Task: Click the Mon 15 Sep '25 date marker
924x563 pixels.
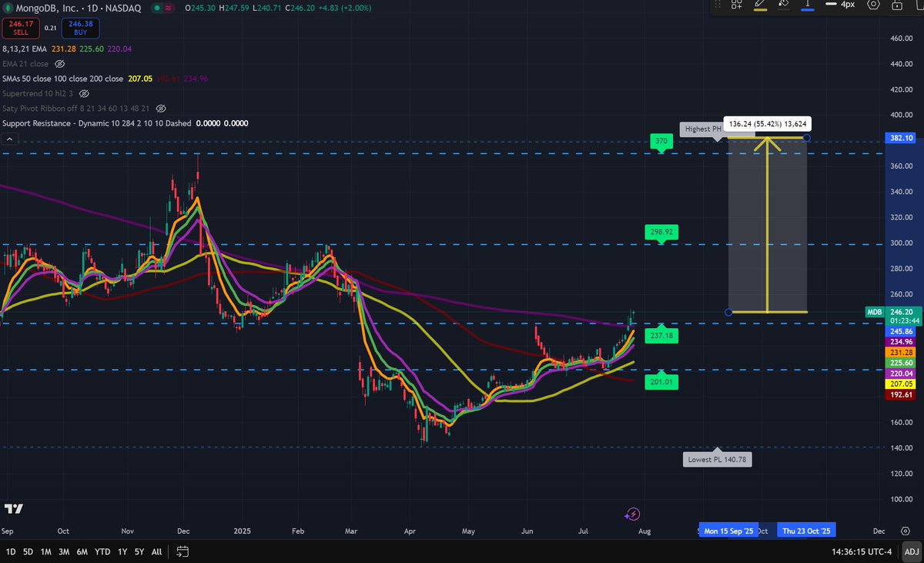Action: coord(728,531)
